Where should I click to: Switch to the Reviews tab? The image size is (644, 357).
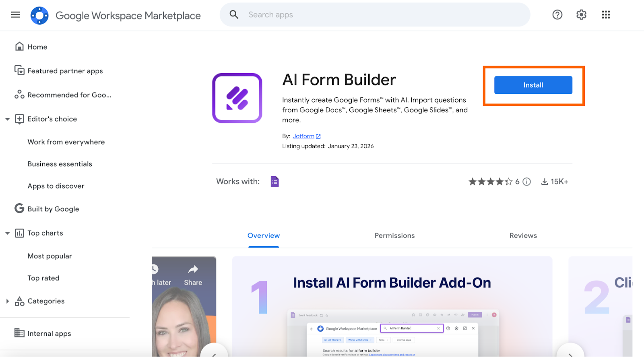coord(523,235)
